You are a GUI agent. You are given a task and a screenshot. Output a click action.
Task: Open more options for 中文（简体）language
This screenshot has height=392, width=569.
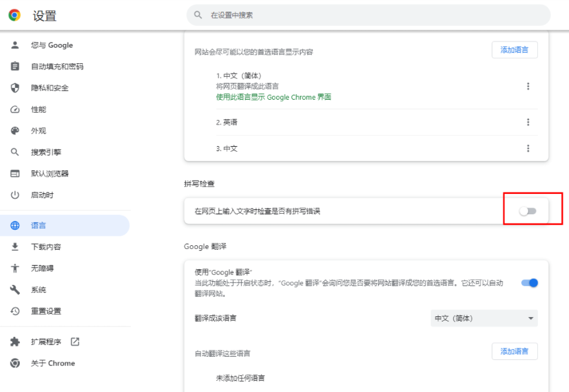tap(528, 86)
